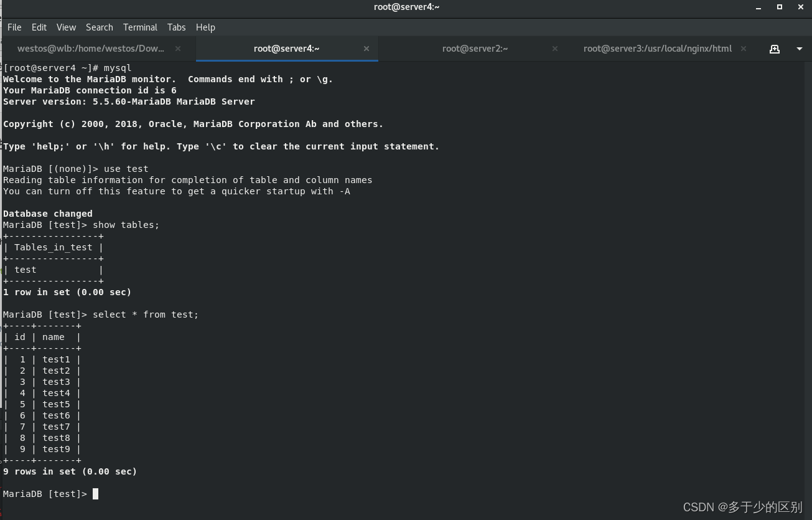Click the 'show tables;' command
812x520 pixels.
click(x=126, y=225)
